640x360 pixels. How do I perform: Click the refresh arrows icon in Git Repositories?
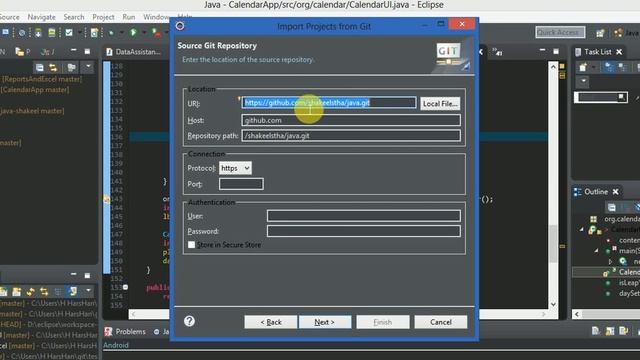[x=31, y=292]
